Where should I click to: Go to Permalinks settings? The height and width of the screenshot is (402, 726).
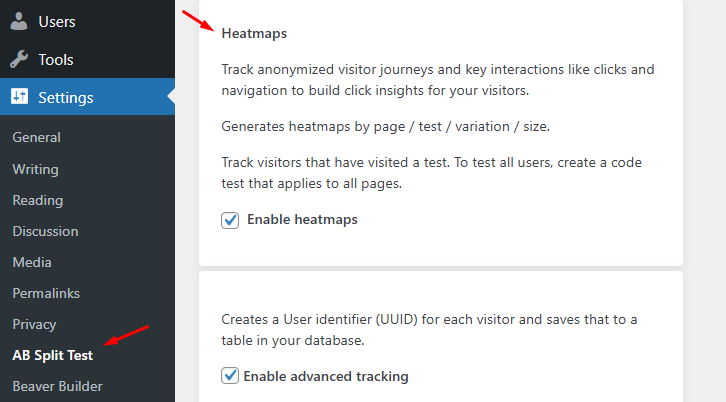pyautogui.click(x=46, y=293)
